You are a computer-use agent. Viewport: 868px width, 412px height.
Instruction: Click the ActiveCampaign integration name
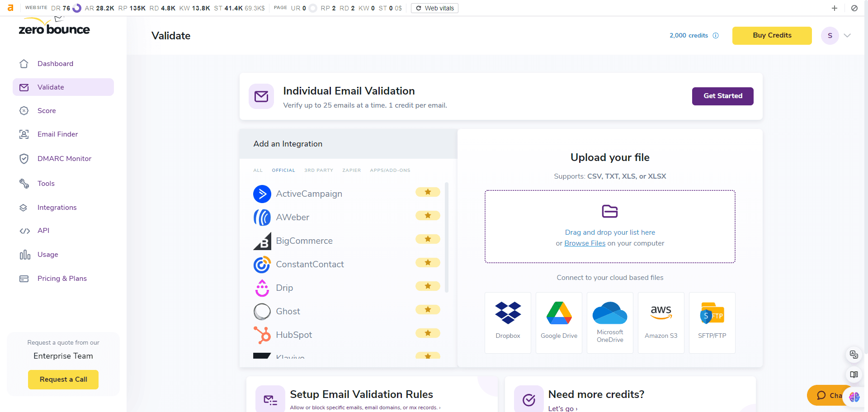point(309,194)
